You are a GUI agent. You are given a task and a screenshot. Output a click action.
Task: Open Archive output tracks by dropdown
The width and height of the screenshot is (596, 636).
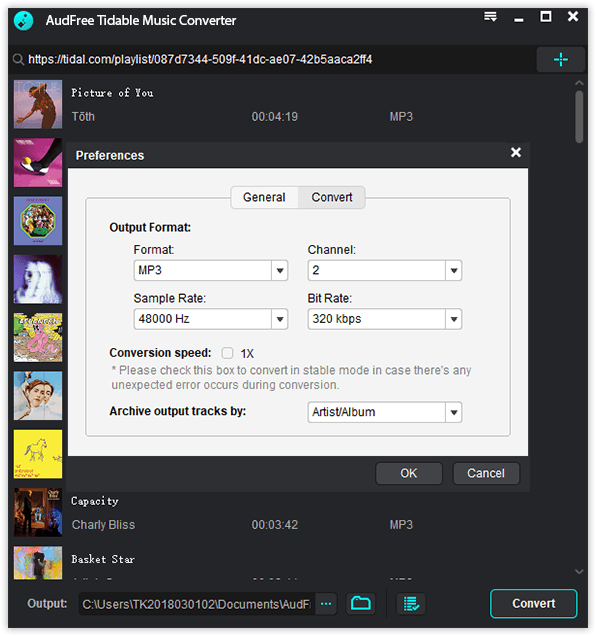coord(385,412)
